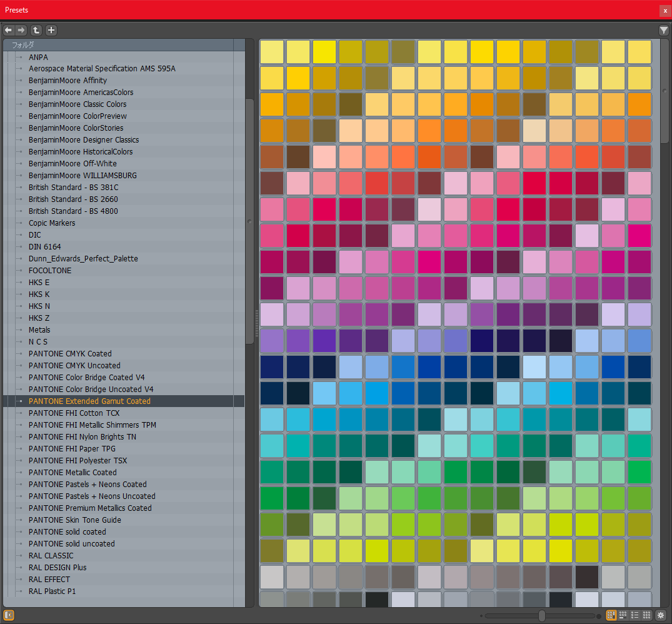
Task: Open British Standard - BS 4800
Action: coord(73,211)
